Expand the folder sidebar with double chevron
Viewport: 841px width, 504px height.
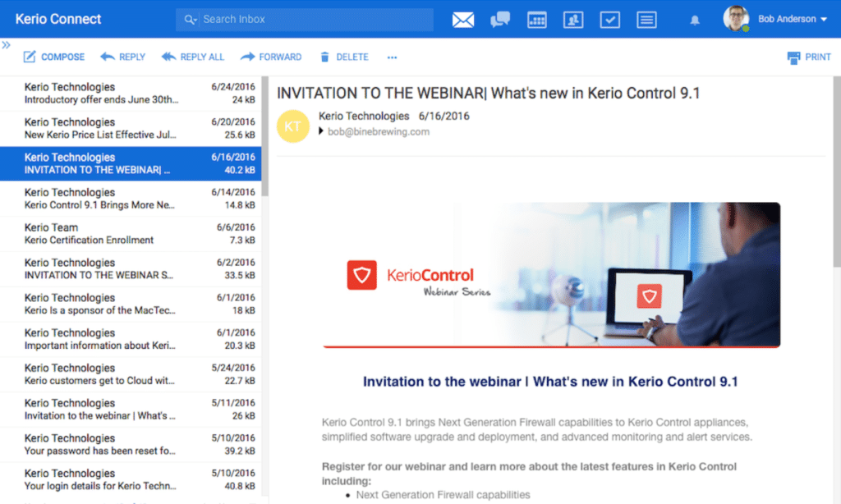click(x=6, y=45)
